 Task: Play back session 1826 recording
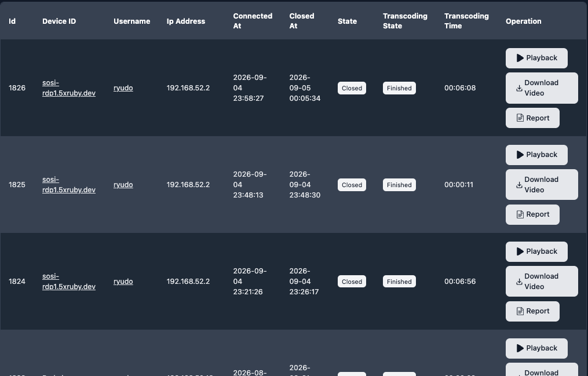tap(536, 58)
